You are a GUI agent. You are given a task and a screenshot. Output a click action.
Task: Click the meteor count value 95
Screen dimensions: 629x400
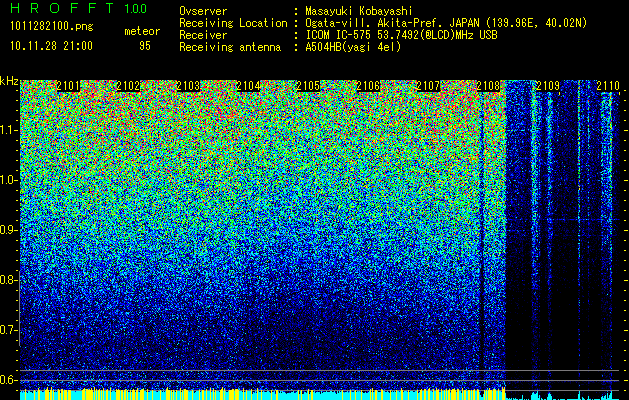point(145,46)
